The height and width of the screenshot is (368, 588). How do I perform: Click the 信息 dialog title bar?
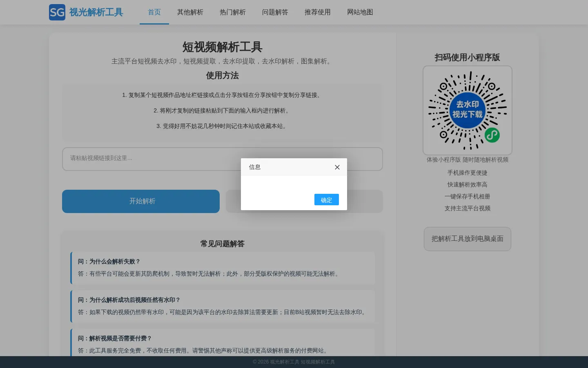(x=294, y=167)
